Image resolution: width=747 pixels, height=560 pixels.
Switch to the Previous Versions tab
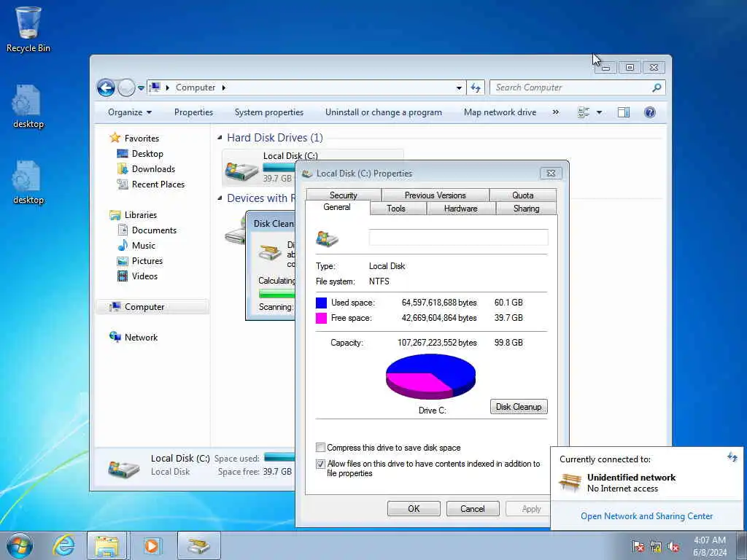tap(435, 195)
